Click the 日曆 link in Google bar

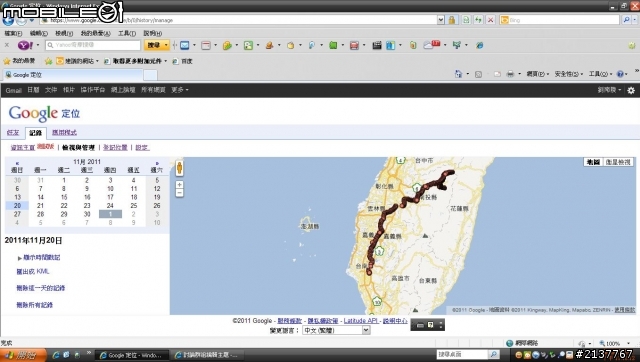33,90
